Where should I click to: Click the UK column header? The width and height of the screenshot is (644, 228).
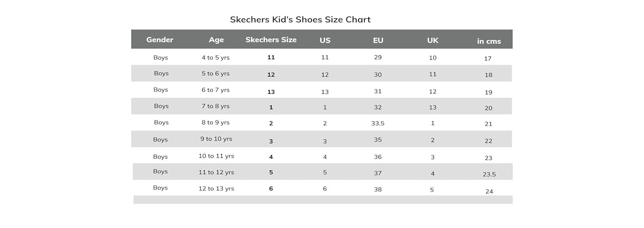pos(432,40)
